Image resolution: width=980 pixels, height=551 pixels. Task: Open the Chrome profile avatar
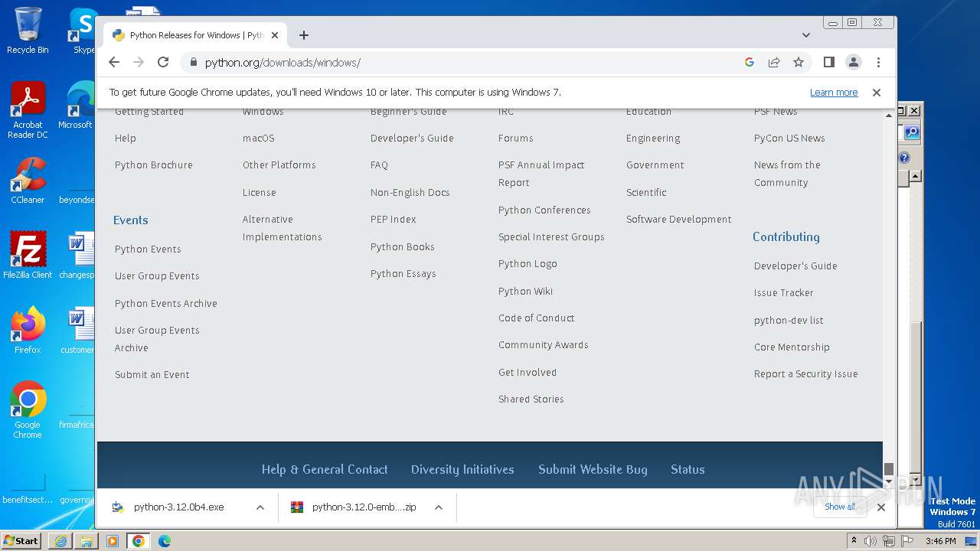853,62
